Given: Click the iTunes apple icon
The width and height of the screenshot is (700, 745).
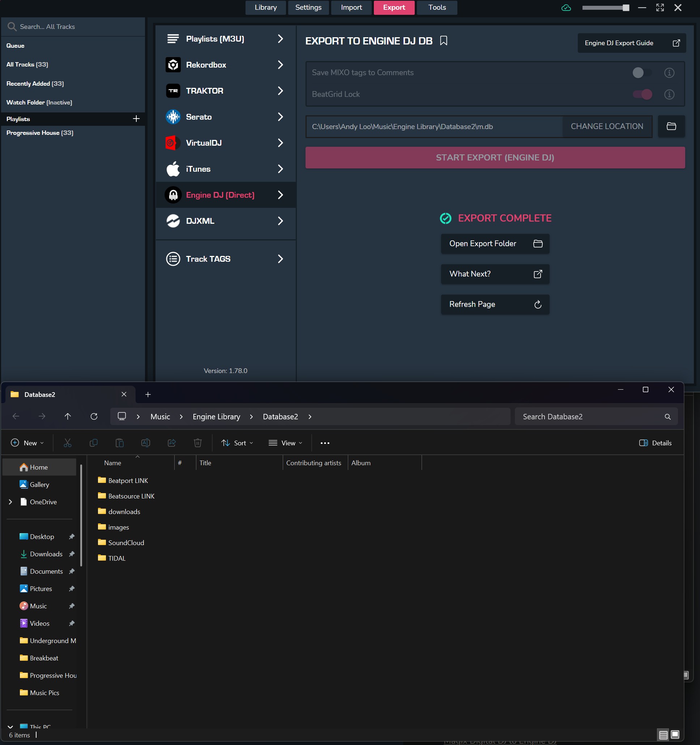Looking at the screenshot, I should [x=173, y=169].
